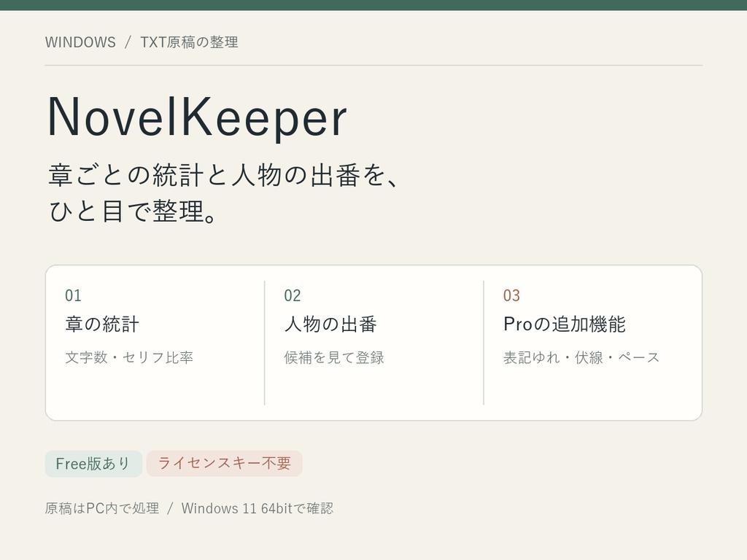Select the Proの追加機能 feature heading
Viewport: 747px width, 560px height.
click(565, 324)
